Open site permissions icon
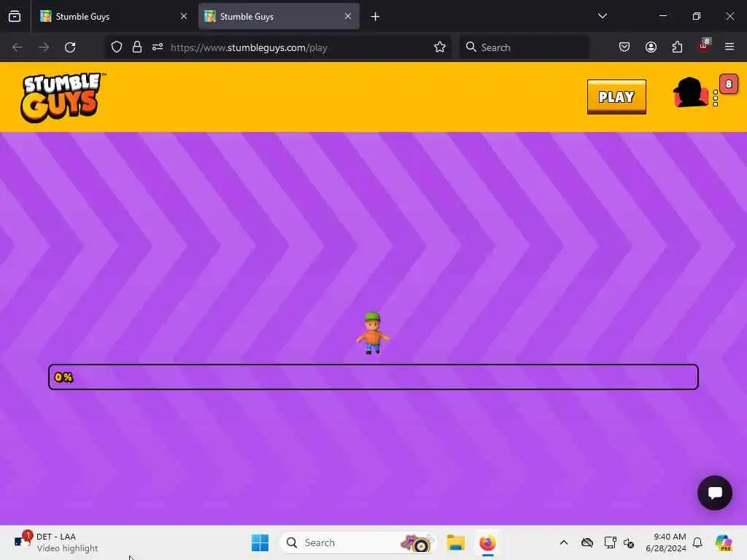The width and height of the screenshot is (747, 560). pyautogui.click(x=158, y=47)
